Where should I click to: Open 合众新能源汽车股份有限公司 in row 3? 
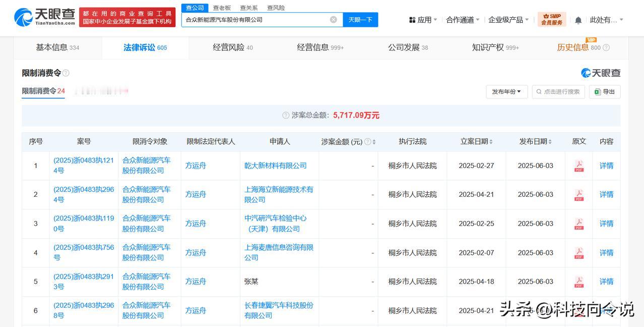coord(147,224)
